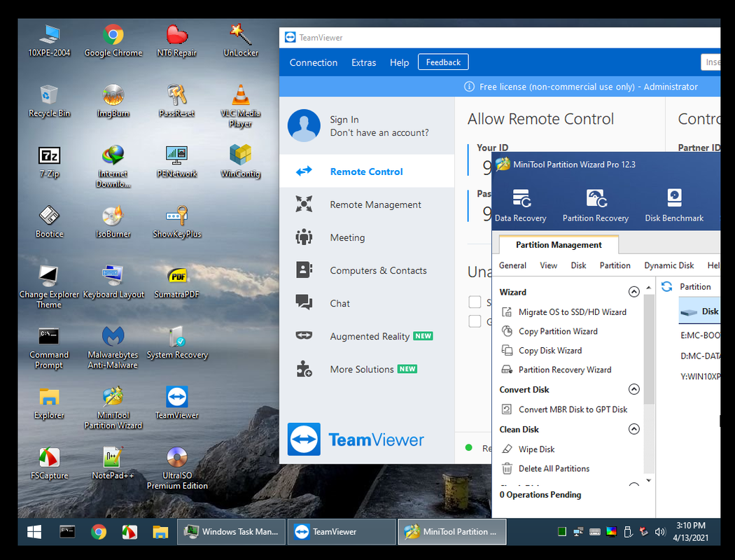Select Command Prompt desktop icon
The height and width of the screenshot is (560, 735).
tap(49, 347)
